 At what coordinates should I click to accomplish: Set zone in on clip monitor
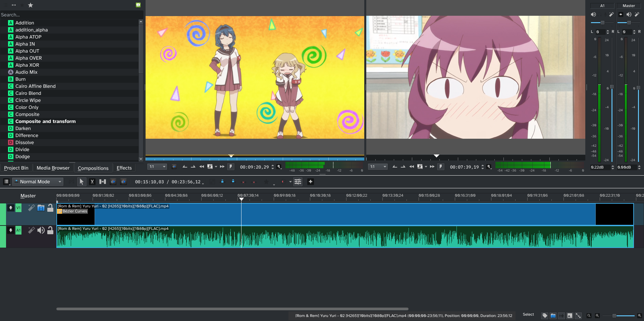184,167
